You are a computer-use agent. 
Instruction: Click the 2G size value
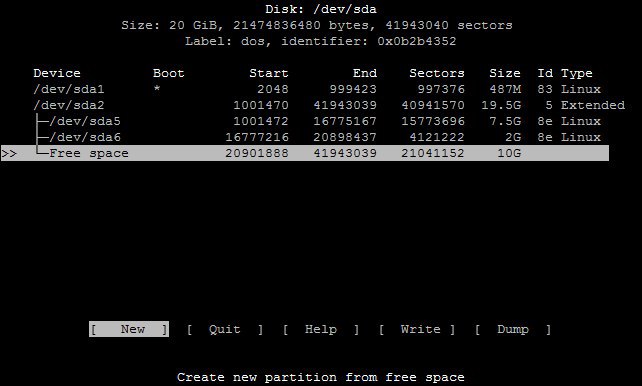coord(513,137)
